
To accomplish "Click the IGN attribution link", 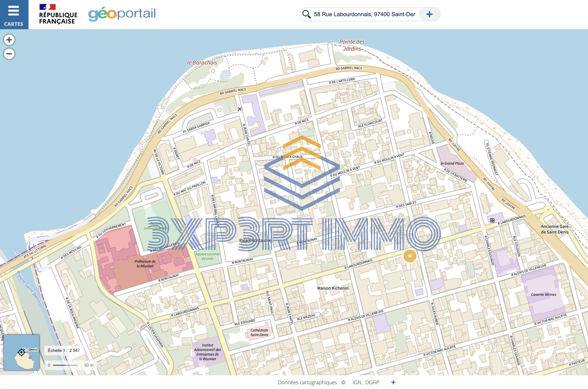I will tap(357, 382).
